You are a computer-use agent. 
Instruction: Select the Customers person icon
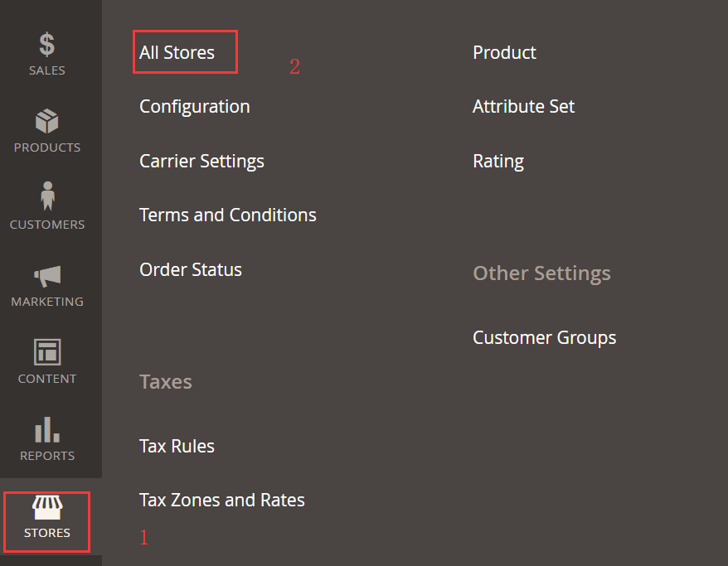pos(47,197)
